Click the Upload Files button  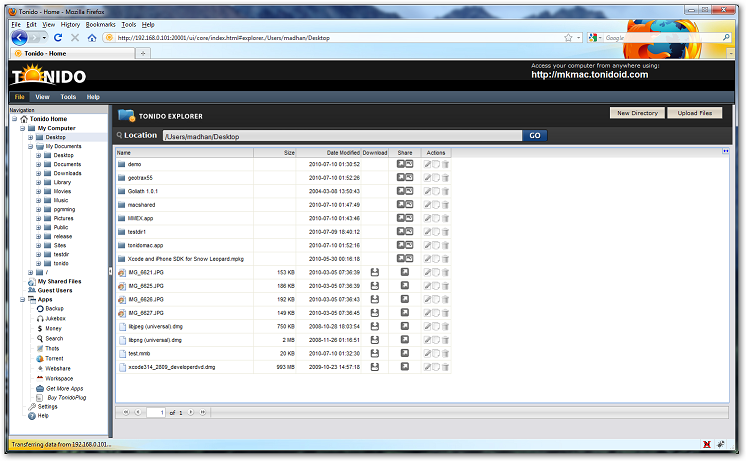pos(695,113)
